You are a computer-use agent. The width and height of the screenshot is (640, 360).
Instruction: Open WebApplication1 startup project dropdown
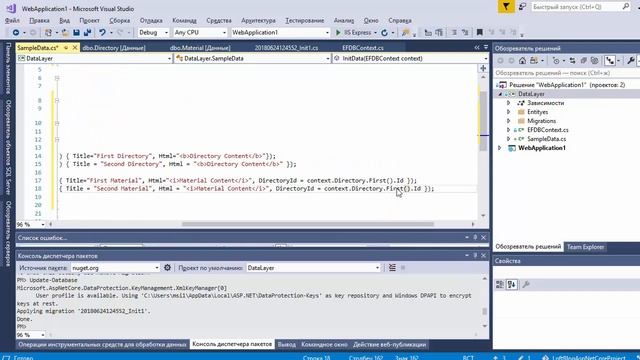tap(280, 32)
